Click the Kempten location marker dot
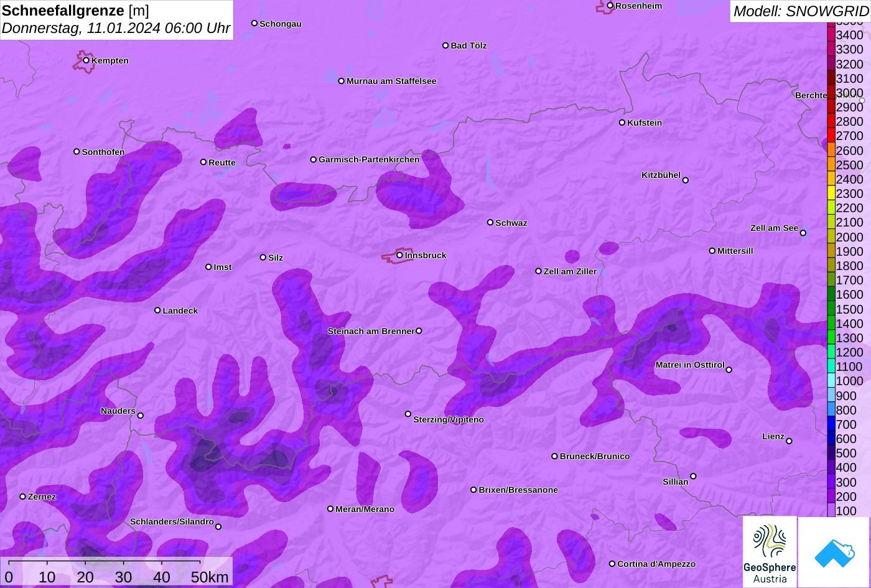The height and width of the screenshot is (588, 871). pyautogui.click(x=86, y=60)
